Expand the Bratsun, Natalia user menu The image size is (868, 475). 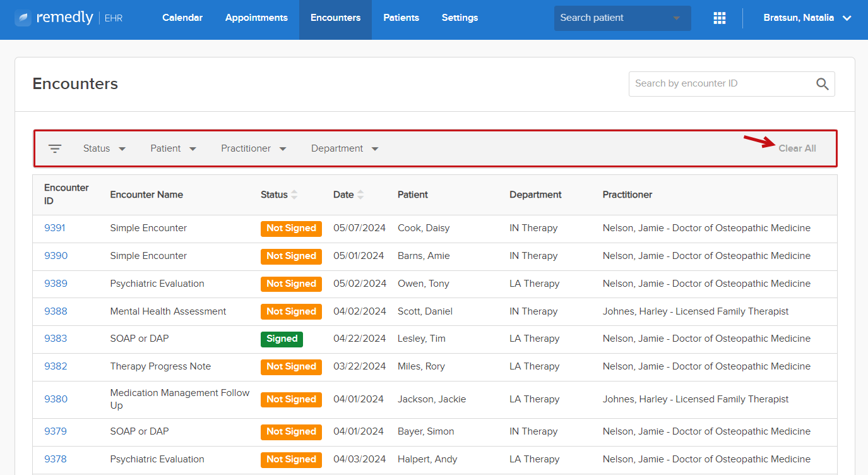pos(807,18)
